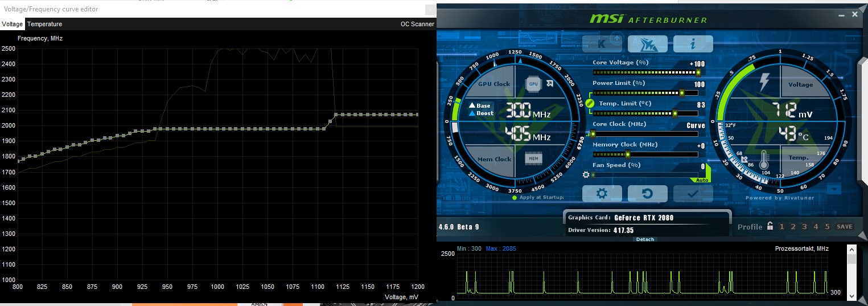The width and height of the screenshot is (868, 306).
Task: Select profile slot 1
Action: point(781,227)
